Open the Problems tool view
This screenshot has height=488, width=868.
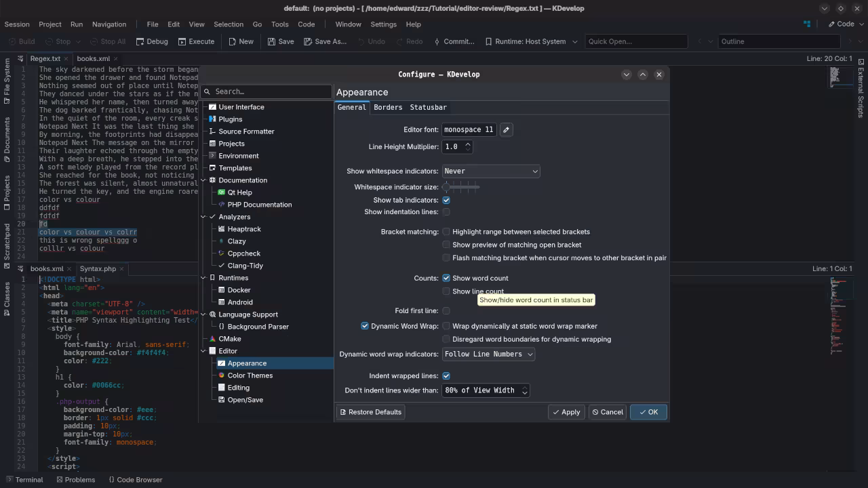75,479
